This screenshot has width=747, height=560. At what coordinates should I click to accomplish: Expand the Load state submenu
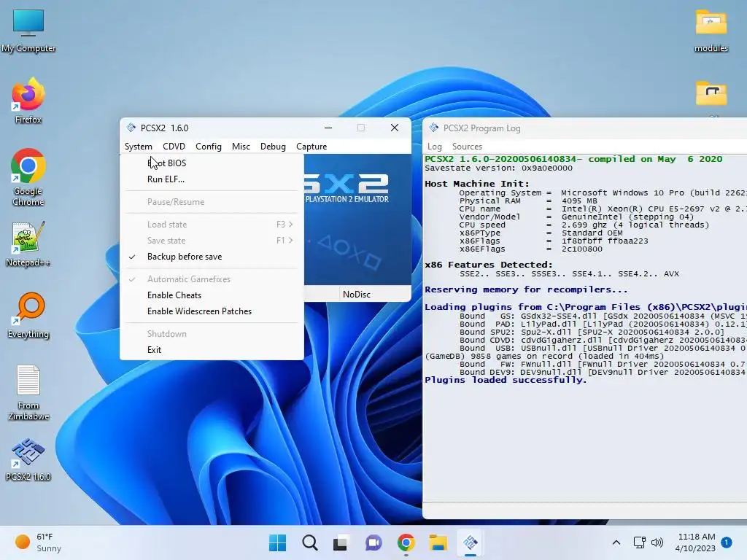click(212, 225)
